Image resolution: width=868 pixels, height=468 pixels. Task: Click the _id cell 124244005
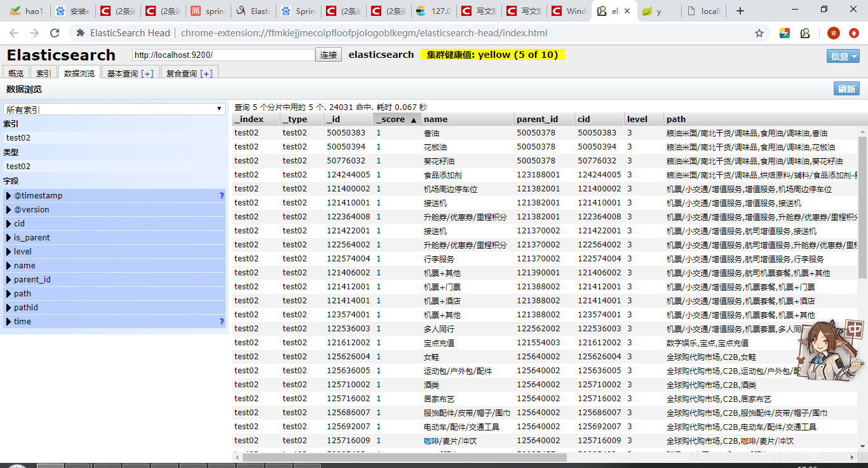(348, 175)
